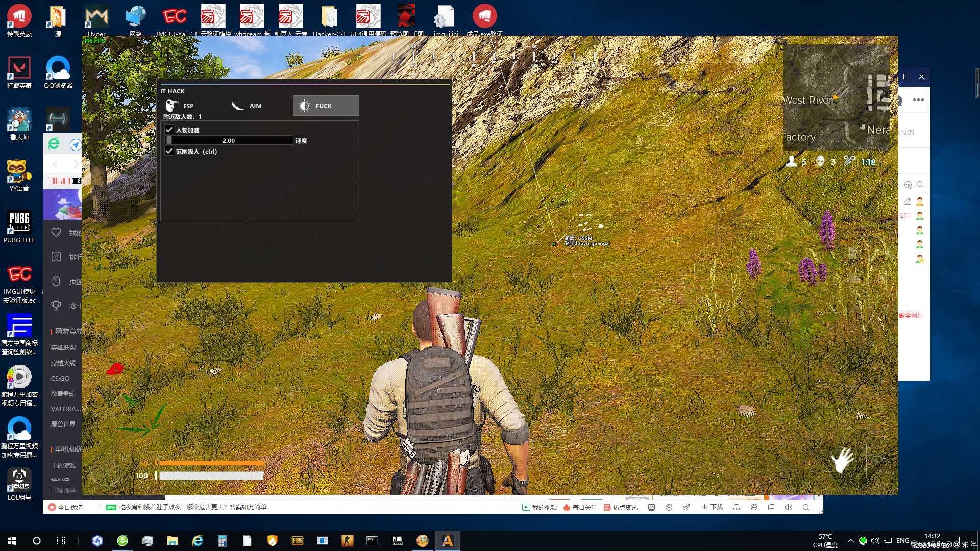The image size is (980, 551).
Task: Open the 下载 button in the browser status bar
Action: pyautogui.click(x=712, y=507)
